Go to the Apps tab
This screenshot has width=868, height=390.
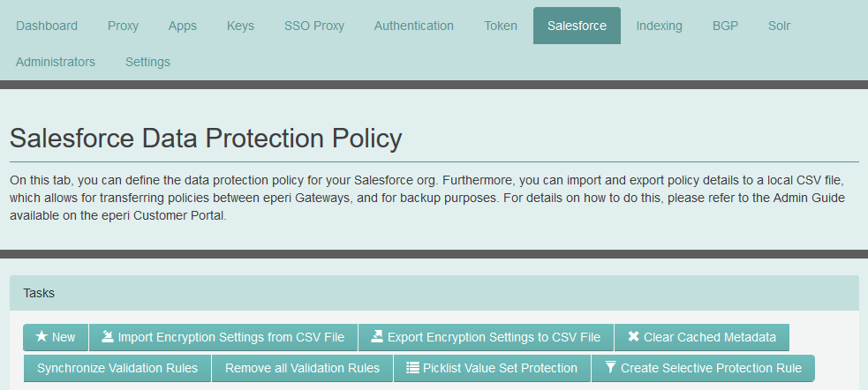tap(183, 26)
